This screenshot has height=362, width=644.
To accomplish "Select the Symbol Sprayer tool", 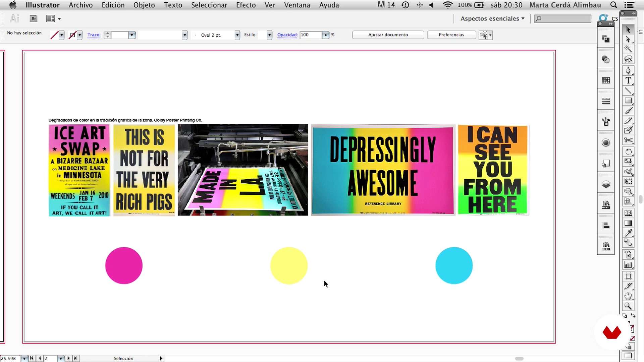I will 628,255.
